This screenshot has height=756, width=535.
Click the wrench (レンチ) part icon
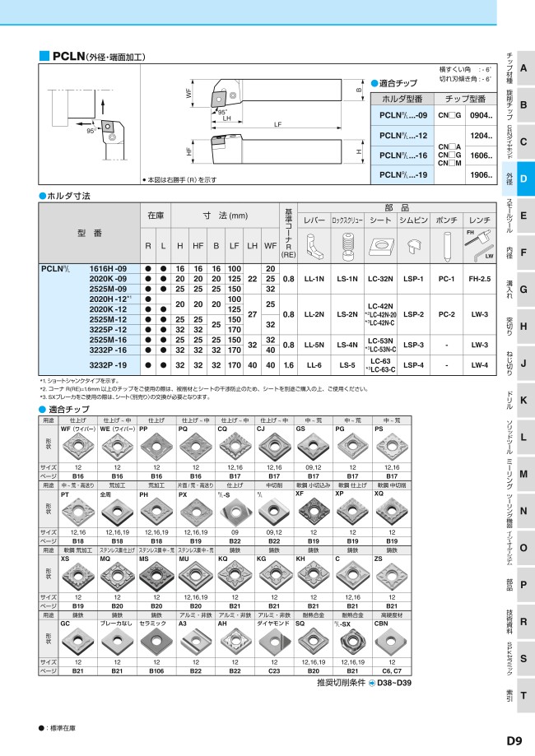tap(480, 245)
